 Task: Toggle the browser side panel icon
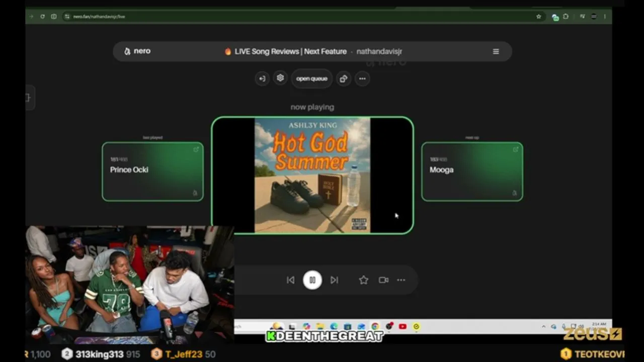pos(54,17)
